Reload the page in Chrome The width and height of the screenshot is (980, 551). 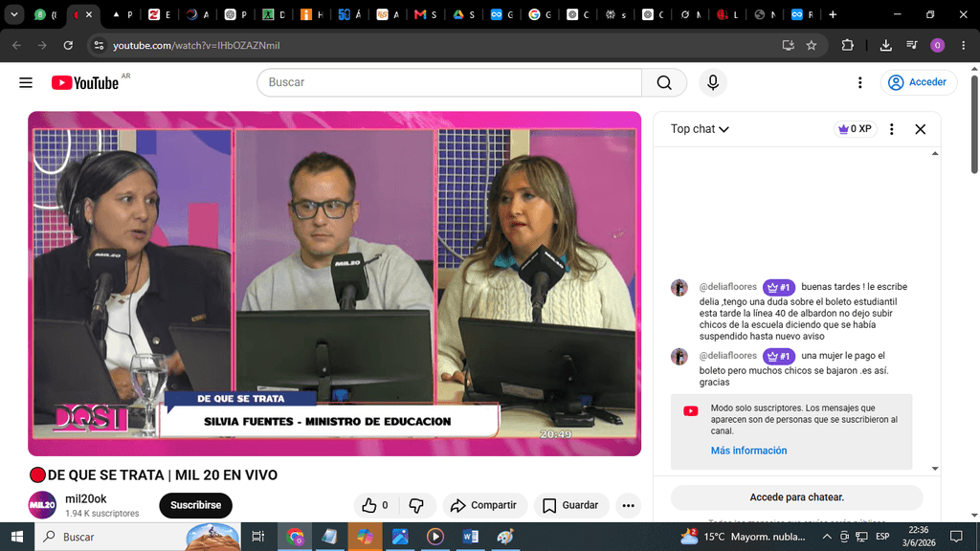tap(68, 45)
